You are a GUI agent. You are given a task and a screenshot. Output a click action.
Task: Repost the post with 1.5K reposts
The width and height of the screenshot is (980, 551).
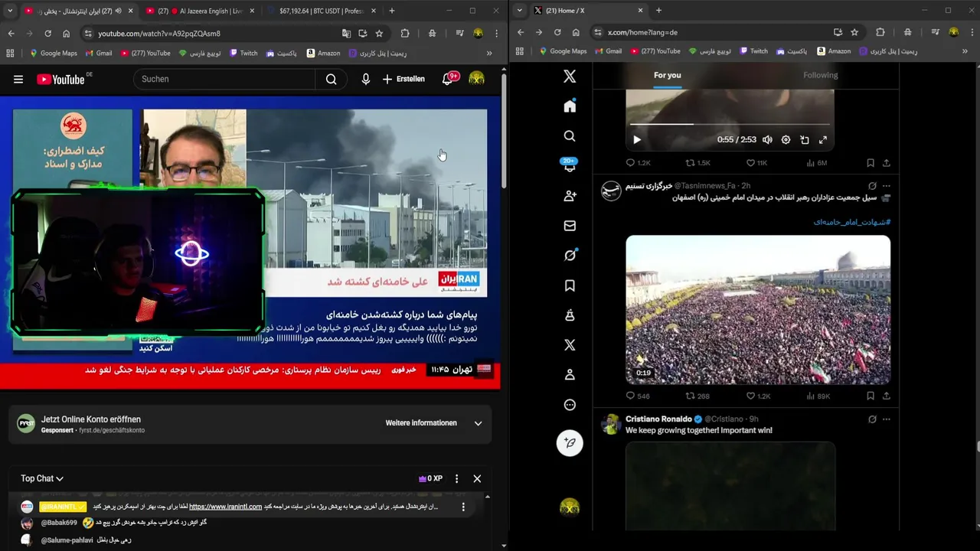[697, 163]
